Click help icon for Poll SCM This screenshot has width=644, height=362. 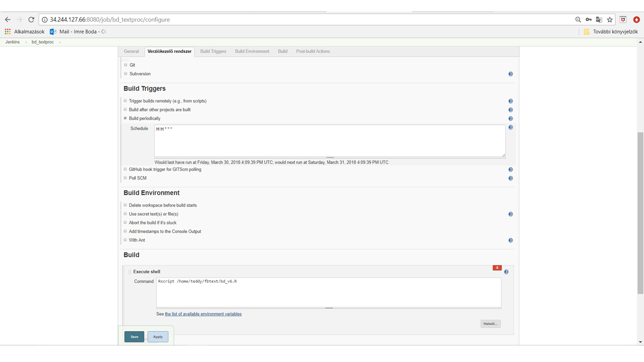(x=510, y=178)
